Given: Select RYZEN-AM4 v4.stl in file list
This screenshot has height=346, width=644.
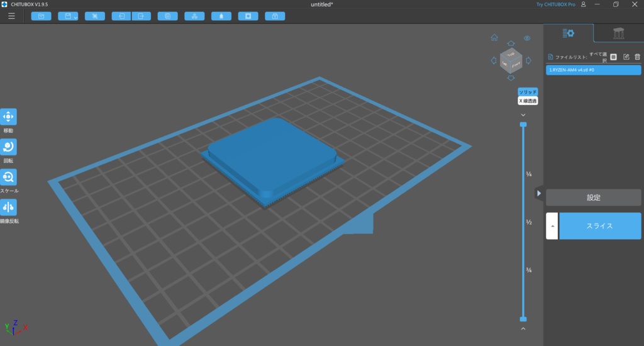Looking at the screenshot, I should tap(594, 70).
